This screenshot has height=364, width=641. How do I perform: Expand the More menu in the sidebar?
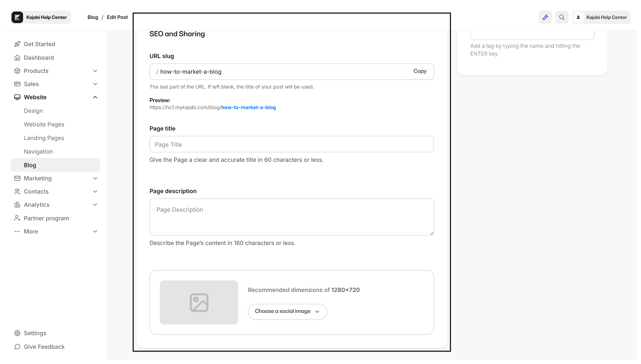[x=95, y=231]
